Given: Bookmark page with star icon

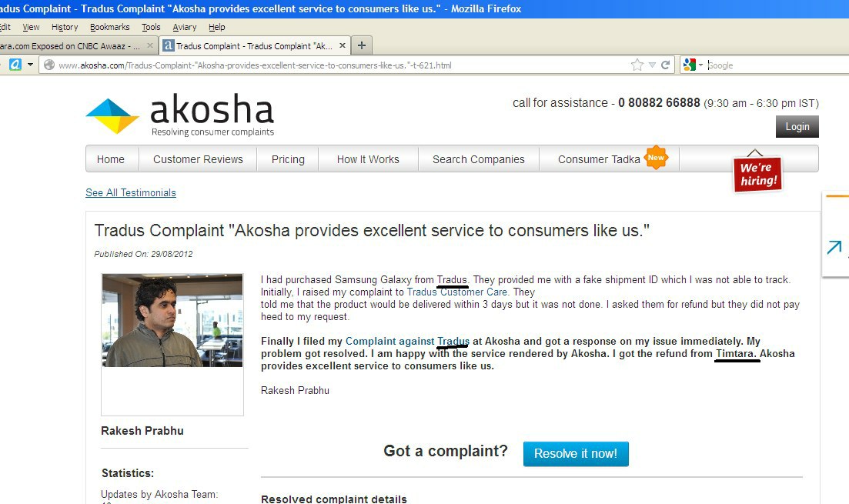Looking at the screenshot, I should (637, 65).
